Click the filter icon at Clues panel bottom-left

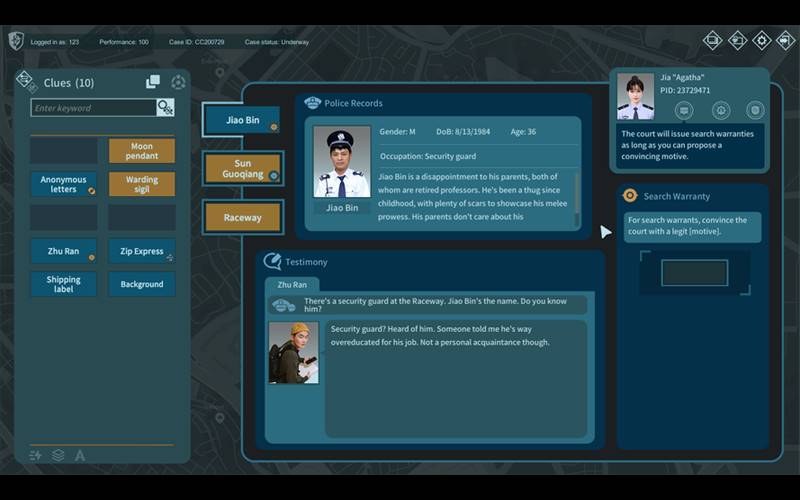(36, 456)
